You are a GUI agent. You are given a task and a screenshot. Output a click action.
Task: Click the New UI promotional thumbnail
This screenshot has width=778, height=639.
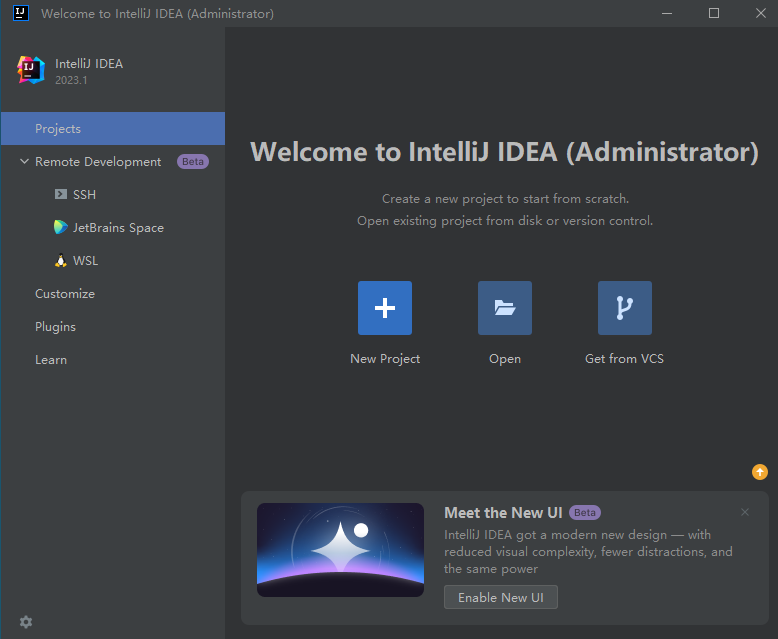click(340, 550)
